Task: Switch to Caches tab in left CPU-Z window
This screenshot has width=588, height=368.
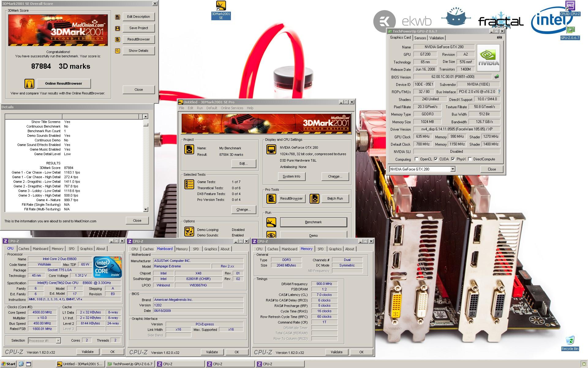Action: [24, 249]
